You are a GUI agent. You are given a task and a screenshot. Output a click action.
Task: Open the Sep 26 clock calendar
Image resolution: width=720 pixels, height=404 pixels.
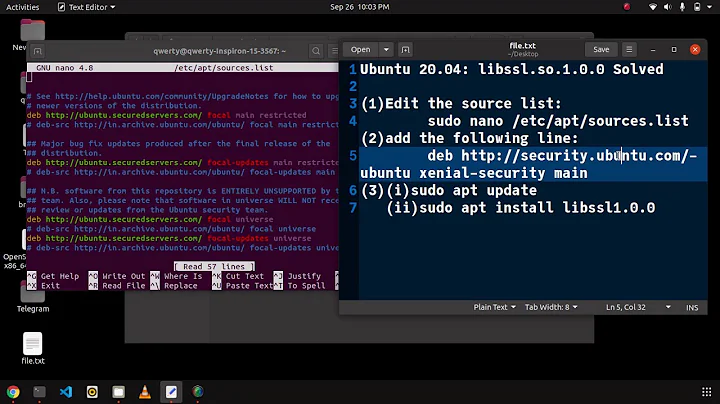(360, 7)
